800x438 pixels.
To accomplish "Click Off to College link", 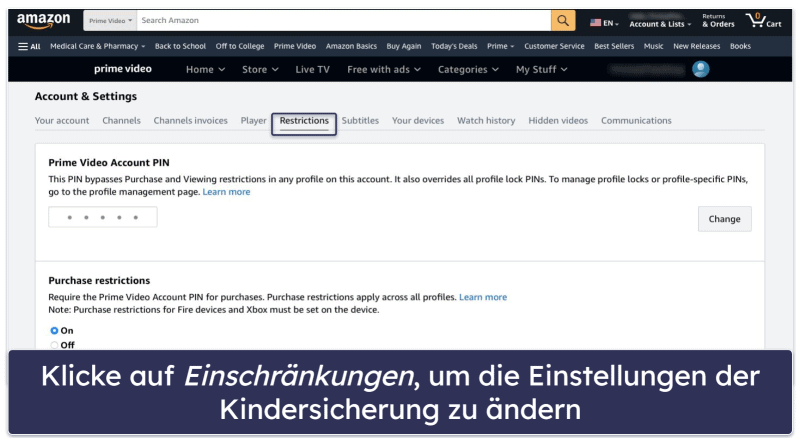I will click(240, 46).
